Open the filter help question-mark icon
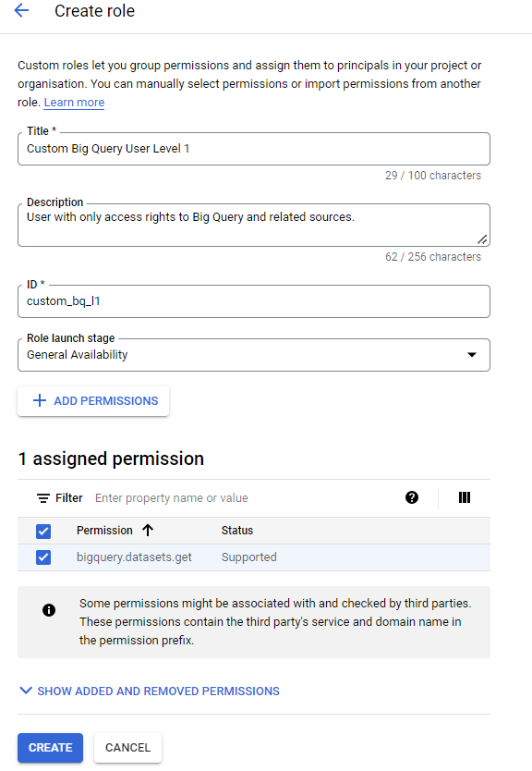The height and width of the screenshot is (771, 532). click(x=412, y=497)
